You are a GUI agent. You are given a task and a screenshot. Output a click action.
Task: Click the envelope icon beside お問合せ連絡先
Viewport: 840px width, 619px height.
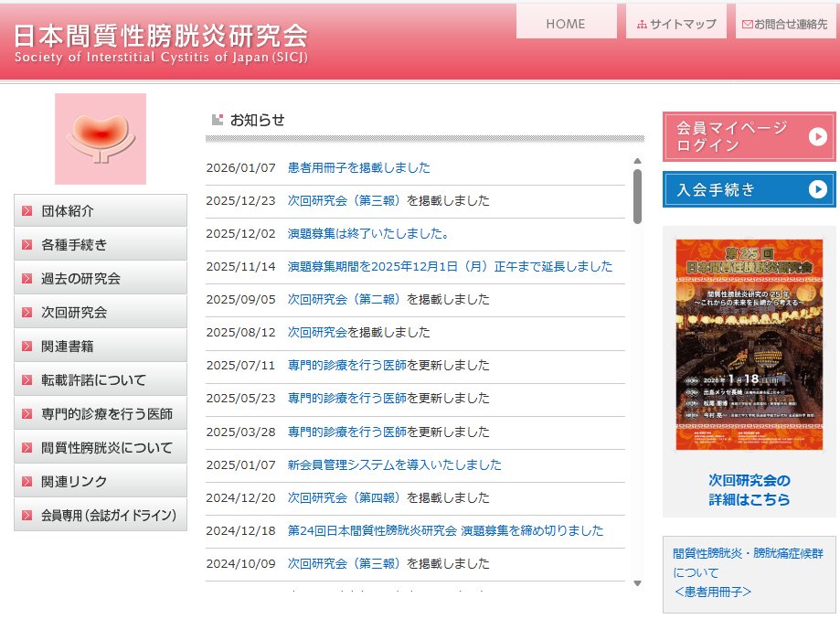click(747, 25)
